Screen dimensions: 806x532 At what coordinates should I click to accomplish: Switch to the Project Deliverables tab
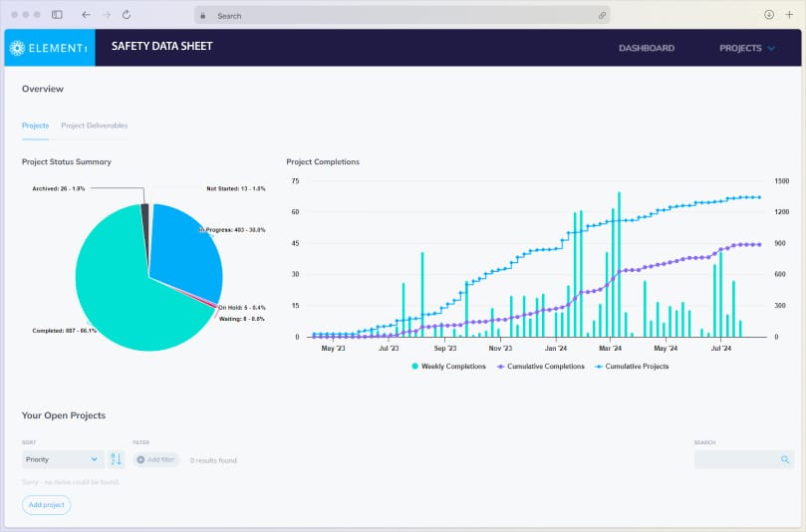(95, 126)
